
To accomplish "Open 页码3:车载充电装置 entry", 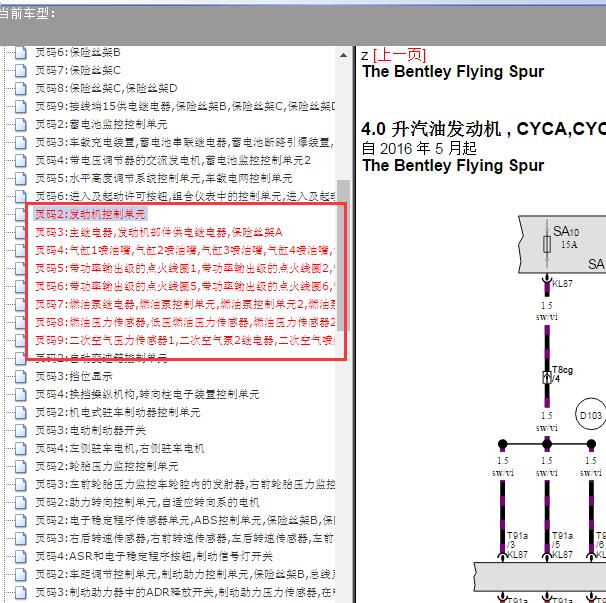I will (184, 142).
